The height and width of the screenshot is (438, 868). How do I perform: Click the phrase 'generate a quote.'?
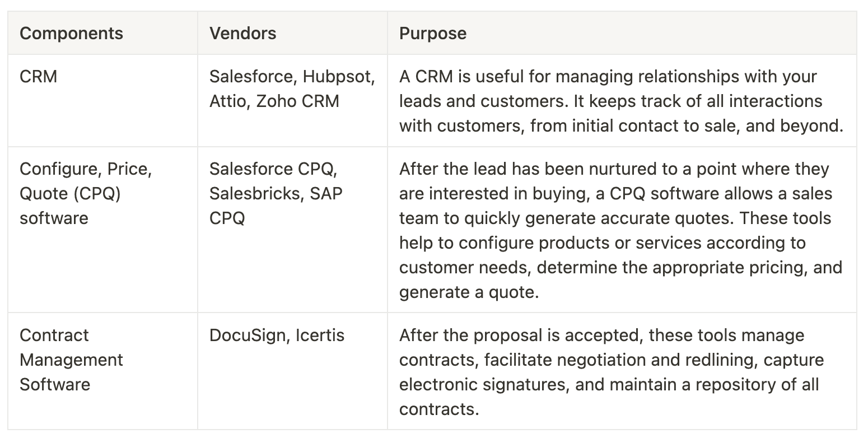pos(469,292)
